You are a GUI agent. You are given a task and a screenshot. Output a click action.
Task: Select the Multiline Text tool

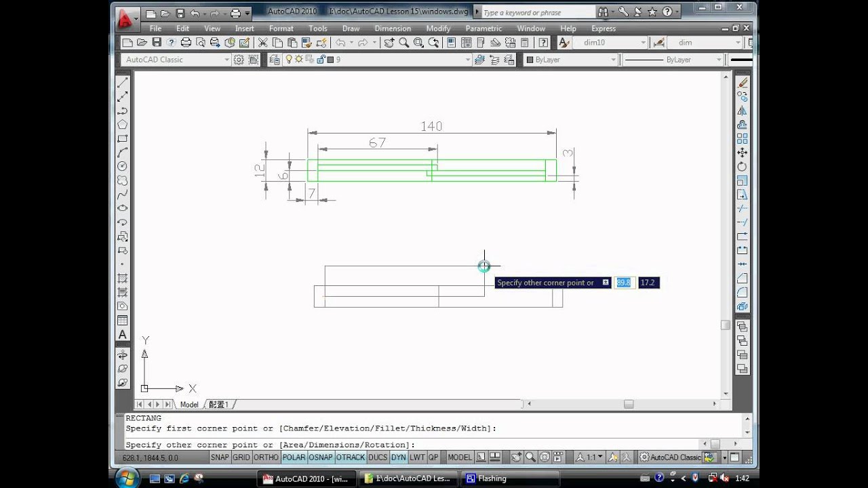point(123,334)
